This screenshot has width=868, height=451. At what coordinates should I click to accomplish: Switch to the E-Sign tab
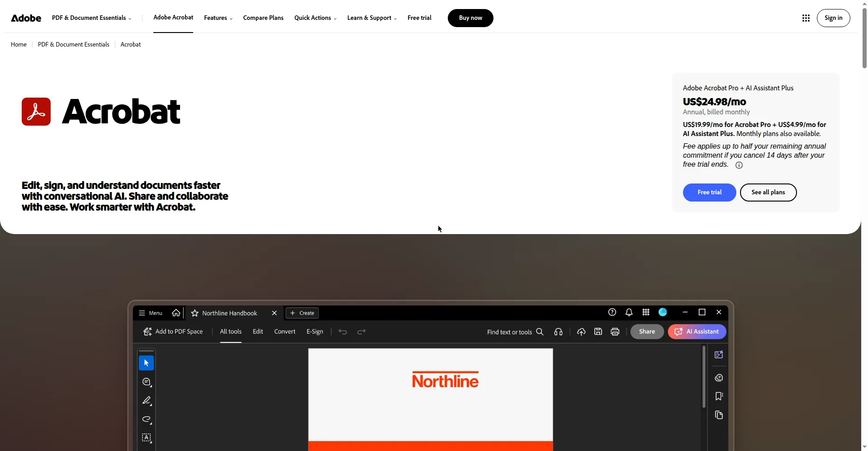point(315,332)
